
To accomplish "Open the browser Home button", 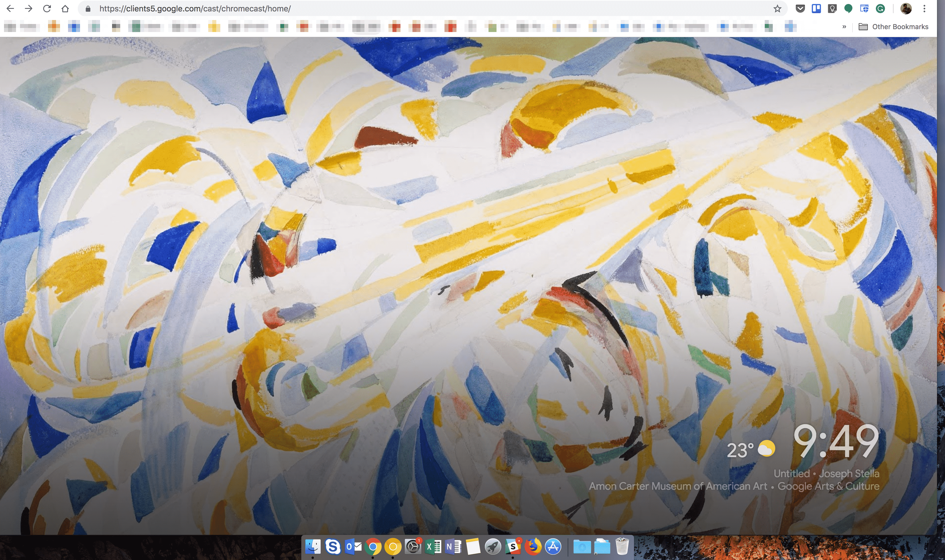I will 65,9.
